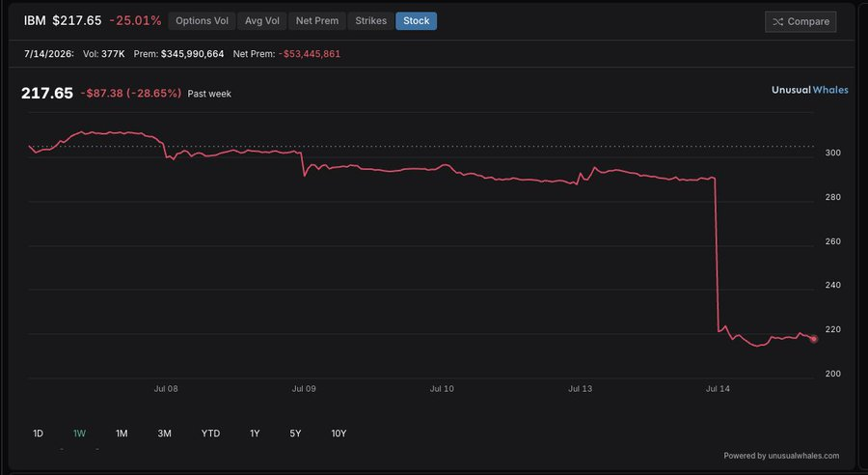Click the Unusual Whales logo
Viewport: 868px width, 475px height.
pyautogui.click(x=810, y=90)
